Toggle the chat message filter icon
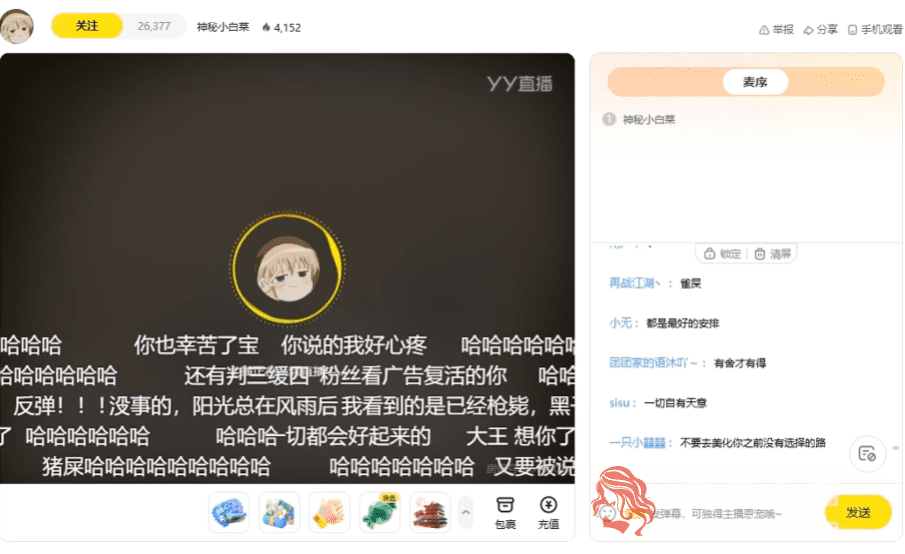The width and height of the screenshot is (905, 554). pyautogui.click(x=867, y=454)
